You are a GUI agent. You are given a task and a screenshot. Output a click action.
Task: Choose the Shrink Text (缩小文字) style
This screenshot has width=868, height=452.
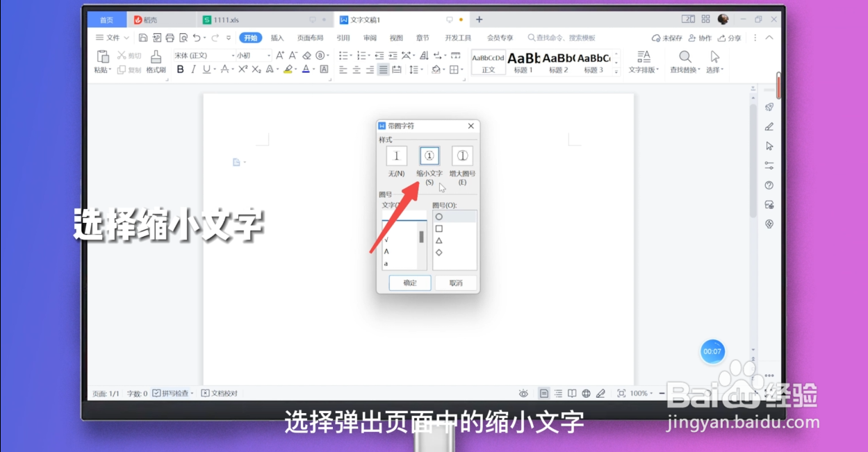(429, 156)
